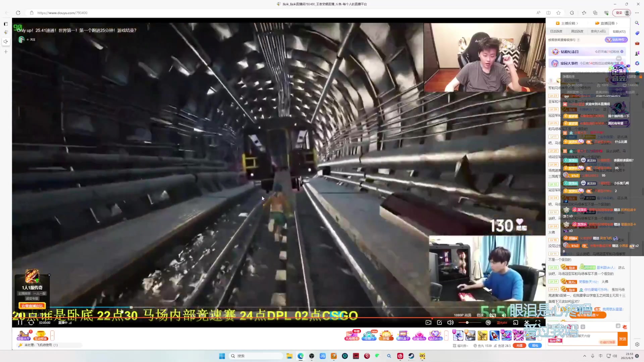Screen dimensions: 644x362
Task: Open 主播投稿 streamer submissions
Action: click(567, 23)
